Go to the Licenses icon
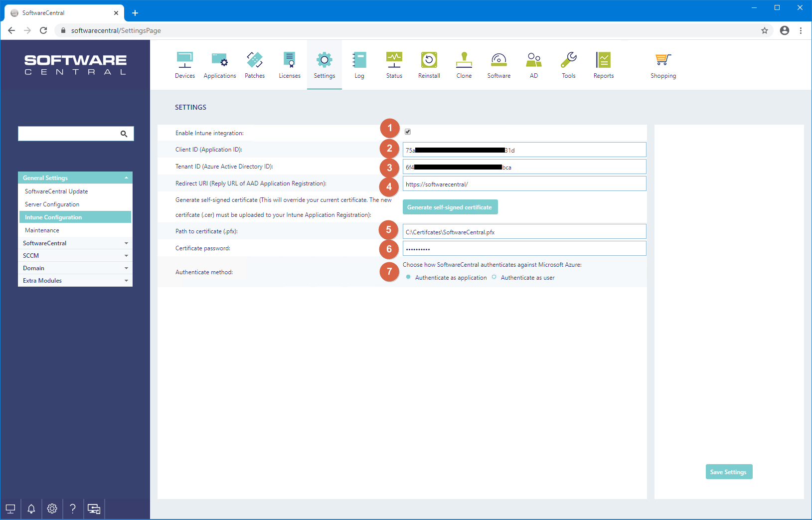This screenshot has height=520, width=812. [x=289, y=60]
